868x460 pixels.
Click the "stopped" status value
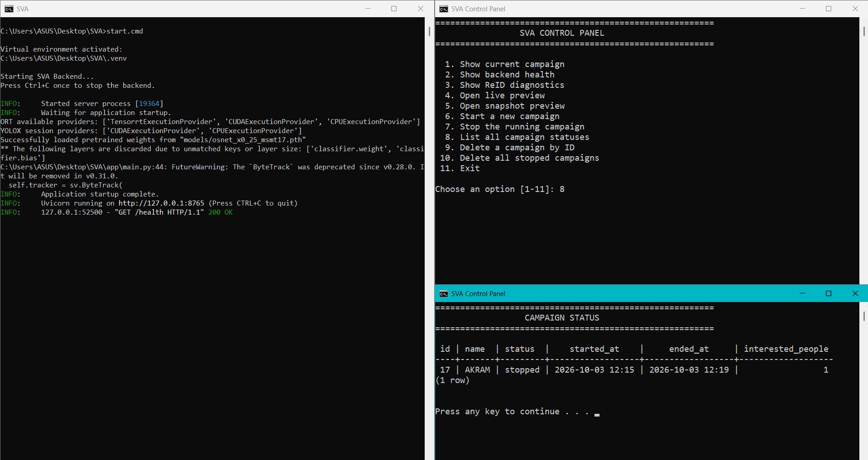[x=522, y=370]
